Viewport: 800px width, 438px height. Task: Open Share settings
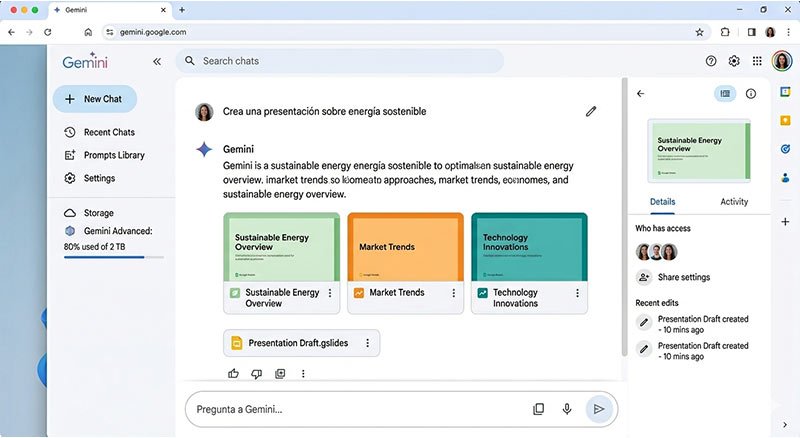[683, 277]
